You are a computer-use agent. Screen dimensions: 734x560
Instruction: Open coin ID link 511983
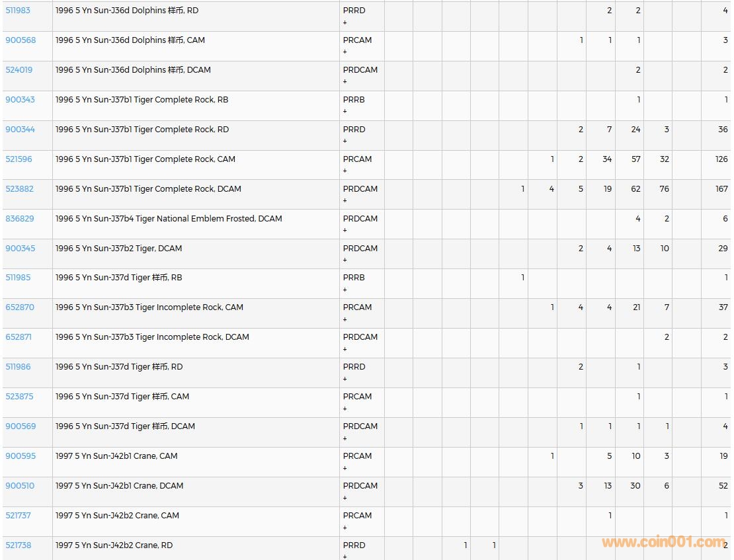click(18, 11)
